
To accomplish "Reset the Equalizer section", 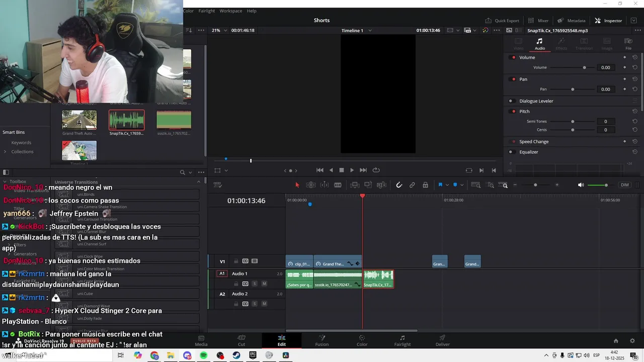I will pos(635,152).
